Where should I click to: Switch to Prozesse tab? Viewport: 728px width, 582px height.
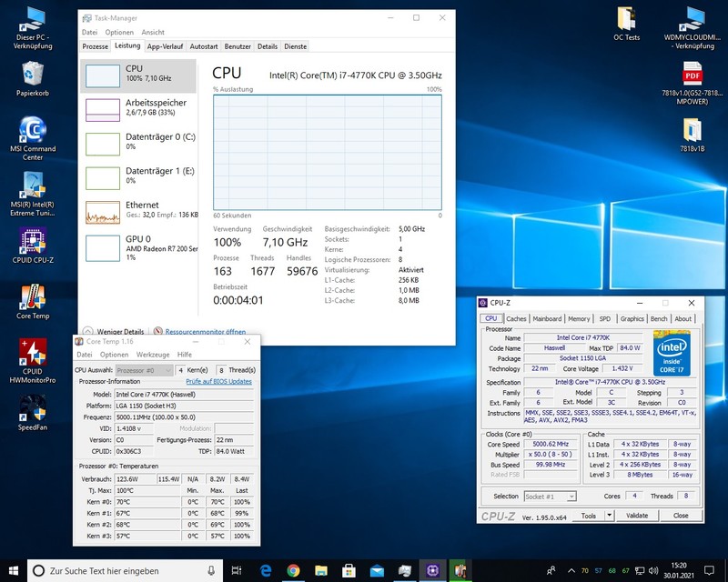click(x=96, y=46)
